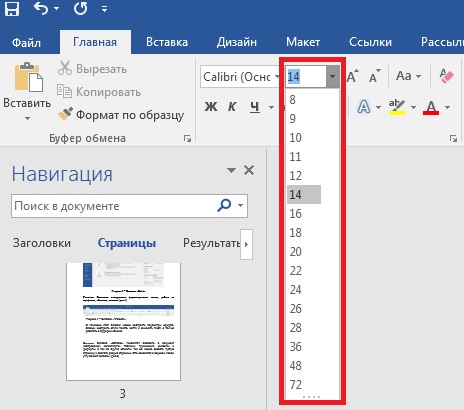Open the undo history dropdown arrow

coord(56,8)
